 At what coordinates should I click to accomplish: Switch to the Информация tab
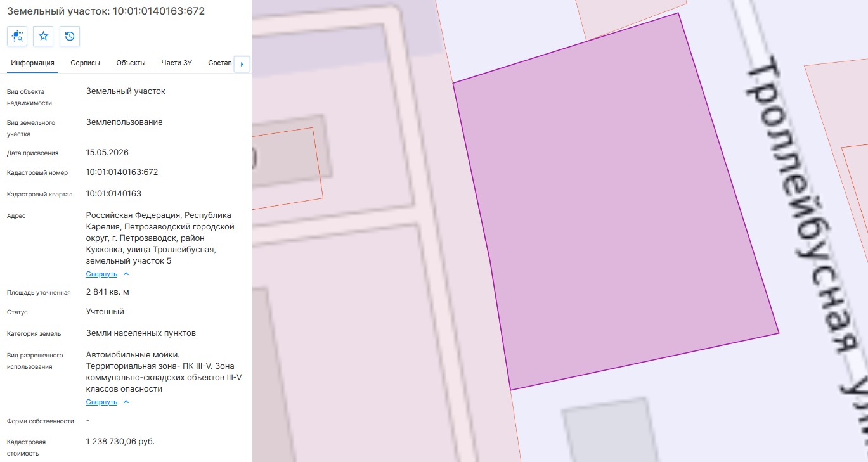click(x=32, y=63)
